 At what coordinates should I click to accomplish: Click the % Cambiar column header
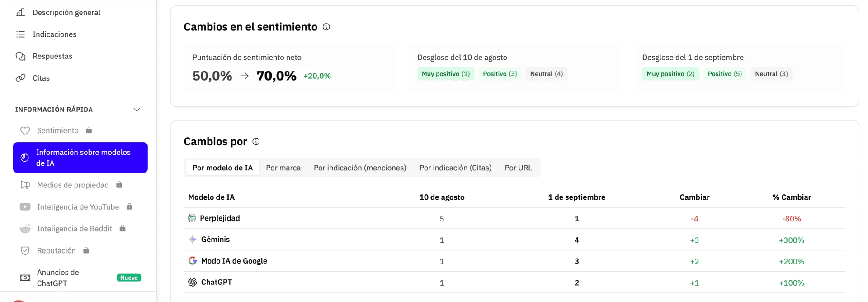[x=792, y=197]
